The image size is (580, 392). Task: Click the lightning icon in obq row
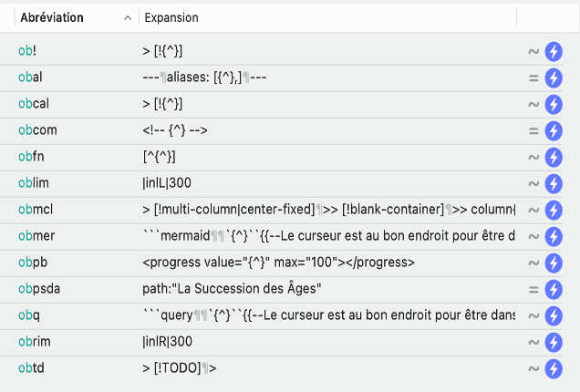coord(554,315)
